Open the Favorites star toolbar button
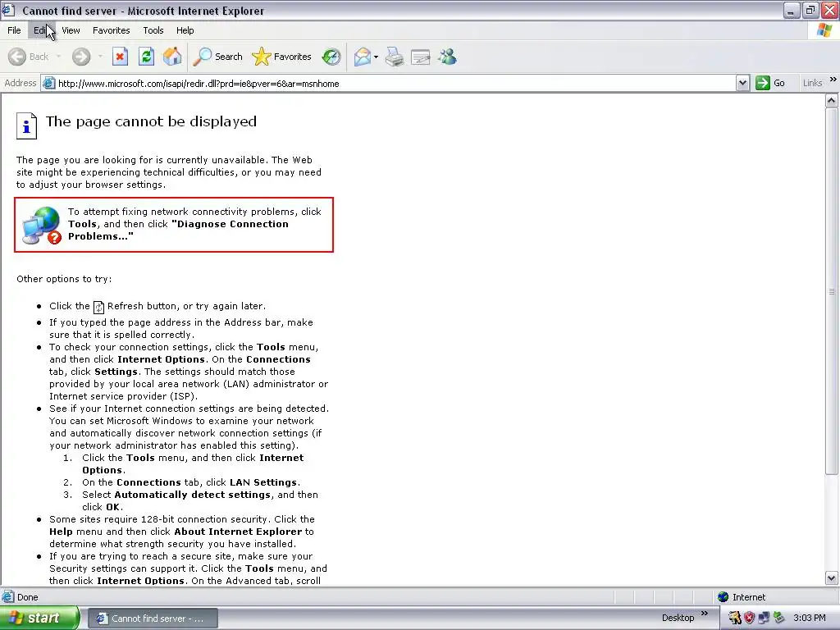This screenshot has height=630, width=840. point(281,57)
